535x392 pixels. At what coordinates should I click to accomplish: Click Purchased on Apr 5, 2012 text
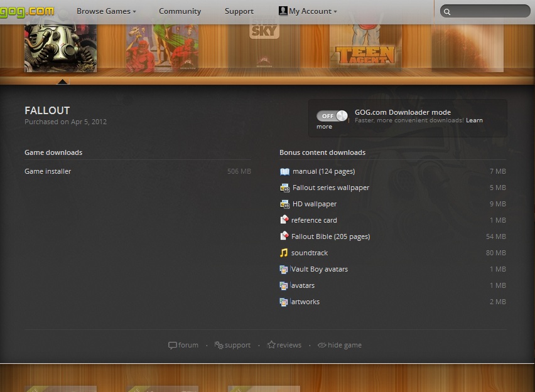tap(65, 122)
